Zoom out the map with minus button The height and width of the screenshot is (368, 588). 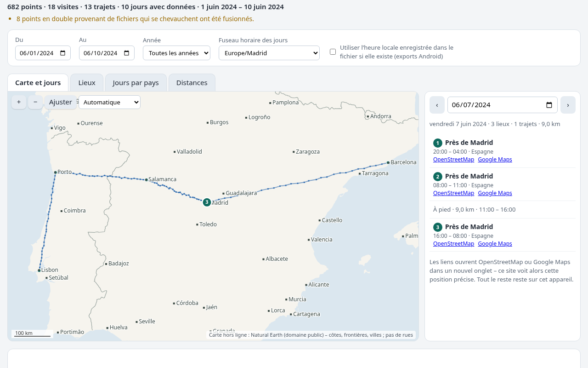(x=35, y=102)
